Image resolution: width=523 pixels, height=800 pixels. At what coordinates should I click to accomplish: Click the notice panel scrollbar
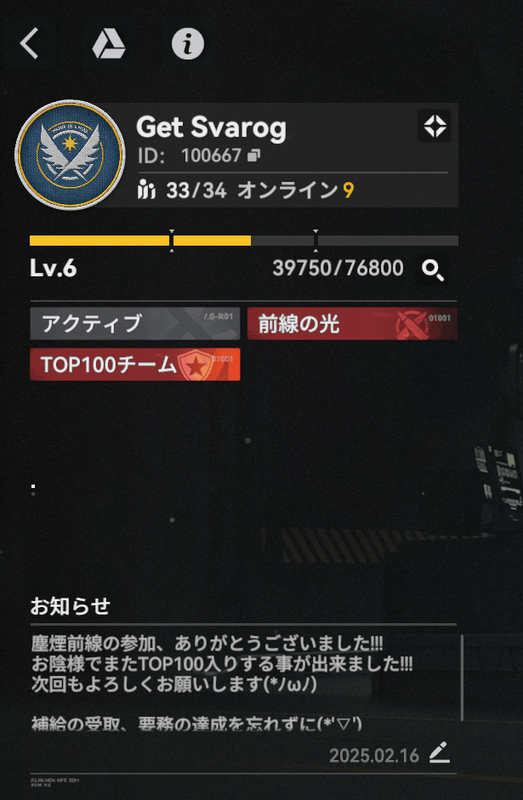[462, 677]
